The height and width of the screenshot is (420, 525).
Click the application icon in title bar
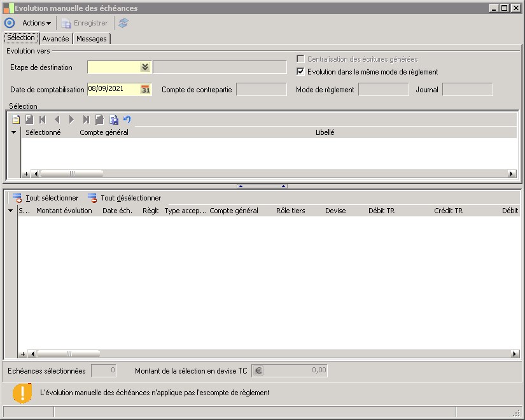point(9,8)
